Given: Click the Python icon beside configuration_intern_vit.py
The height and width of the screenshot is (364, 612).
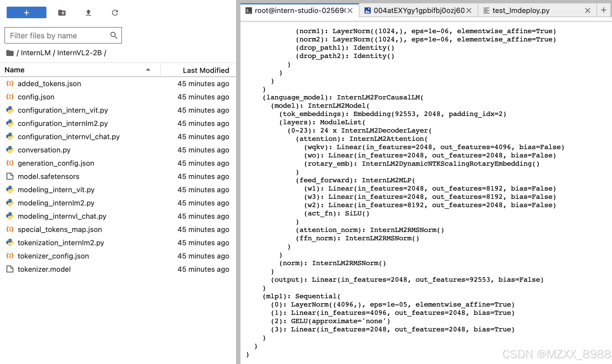Looking at the screenshot, I should [x=10, y=110].
